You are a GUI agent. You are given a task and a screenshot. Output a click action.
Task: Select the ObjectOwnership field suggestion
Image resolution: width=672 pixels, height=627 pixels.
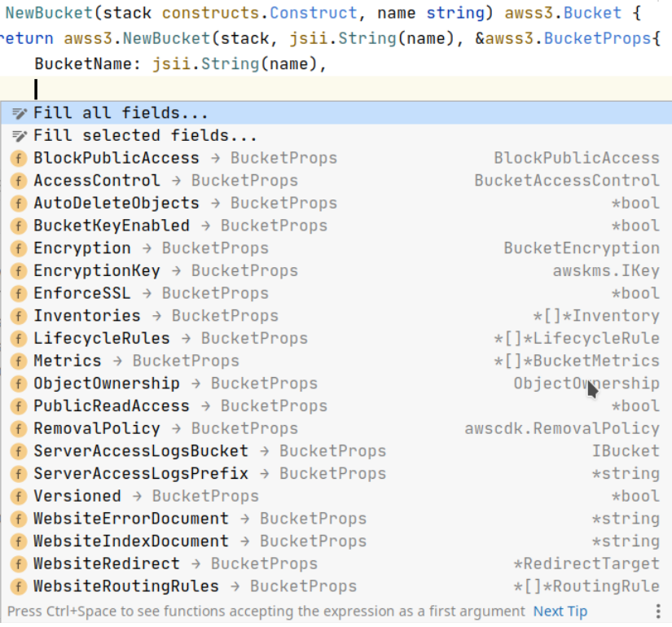(x=110, y=384)
